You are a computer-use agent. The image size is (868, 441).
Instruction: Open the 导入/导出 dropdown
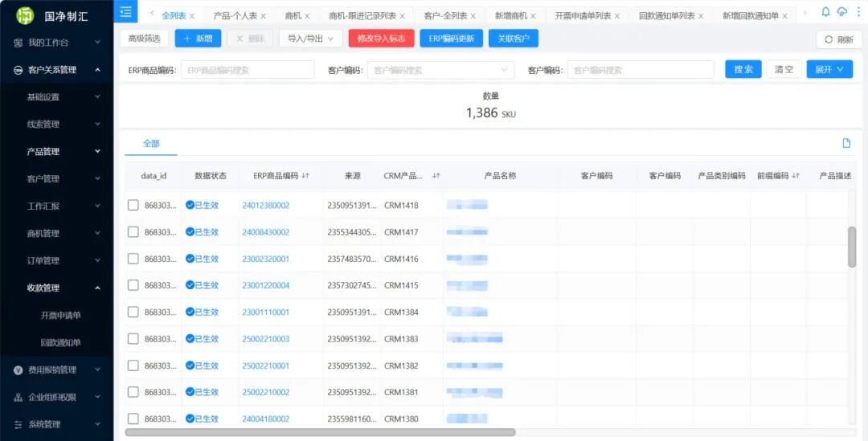[x=310, y=39]
